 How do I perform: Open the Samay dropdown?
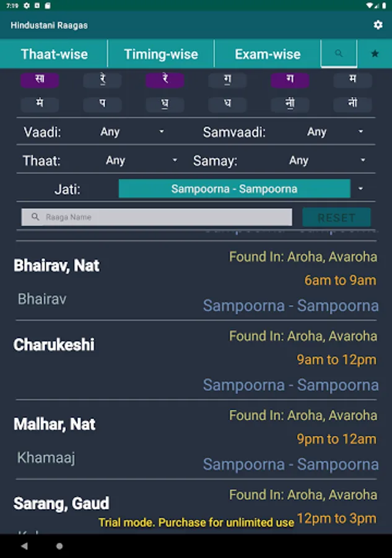[x=326, y=161]
